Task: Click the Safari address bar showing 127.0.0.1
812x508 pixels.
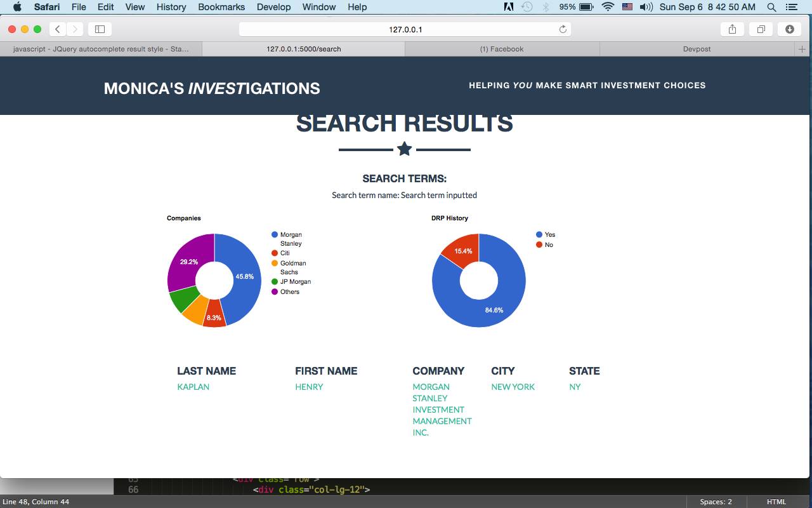Action: click(405, 29)
